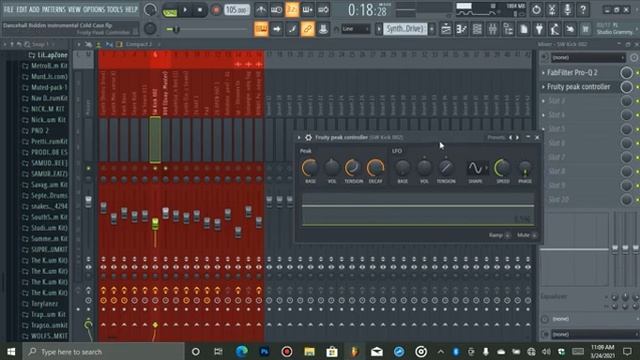The image size is (640, 360).
Task: Click the transport Play button
Action: 185,10
